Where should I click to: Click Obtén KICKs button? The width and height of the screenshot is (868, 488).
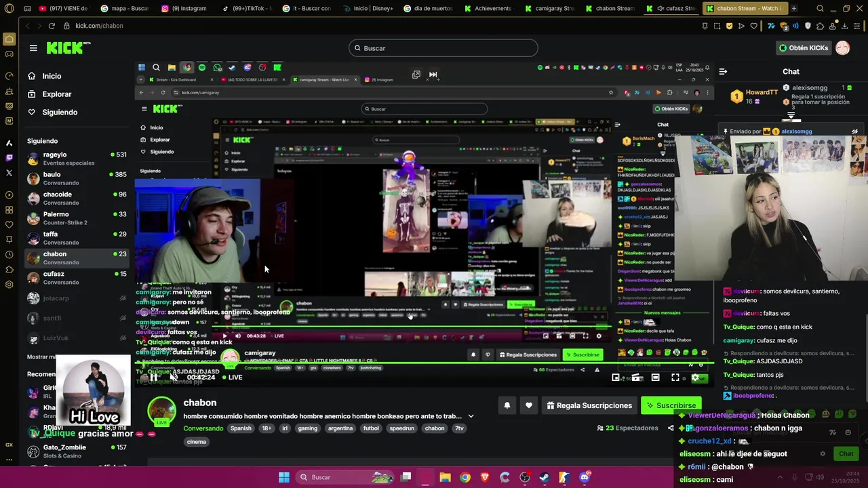(x=804, y=48)
